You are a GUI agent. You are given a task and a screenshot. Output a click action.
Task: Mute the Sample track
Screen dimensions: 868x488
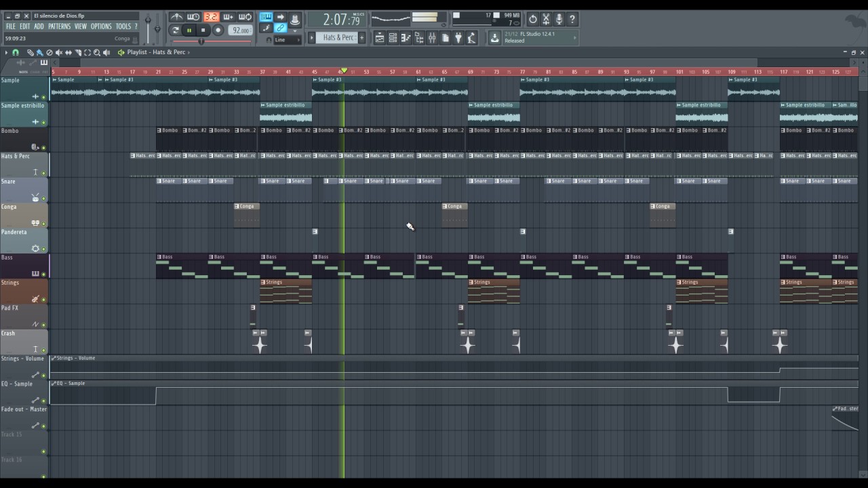(x=44, y=97)
